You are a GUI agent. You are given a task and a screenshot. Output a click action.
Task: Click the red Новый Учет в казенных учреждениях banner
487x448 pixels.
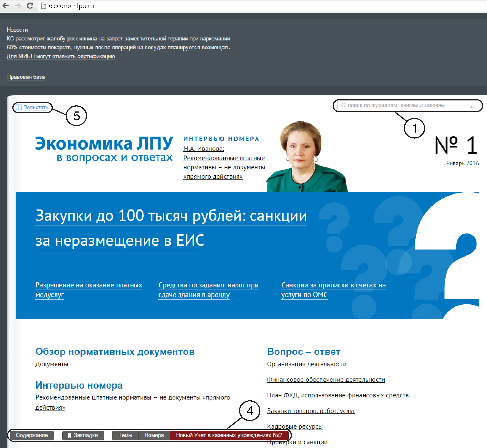(229, 435)
